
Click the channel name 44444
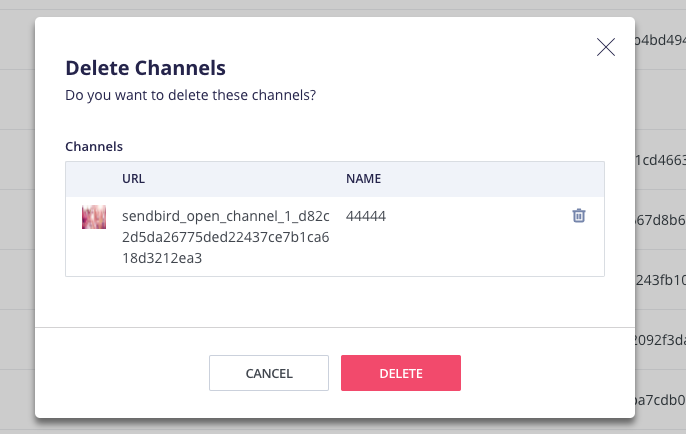coord(366,216)
